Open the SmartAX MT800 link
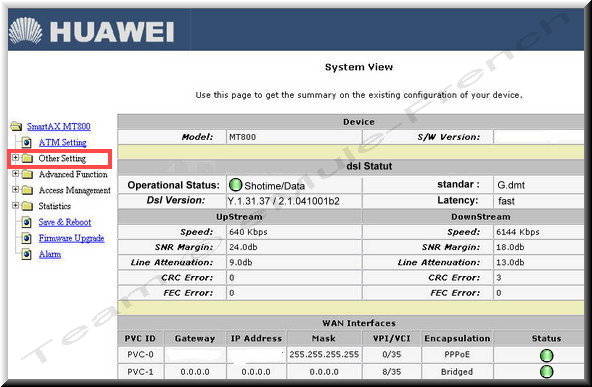This screenshot has height=387, width=592. (59, 126)
